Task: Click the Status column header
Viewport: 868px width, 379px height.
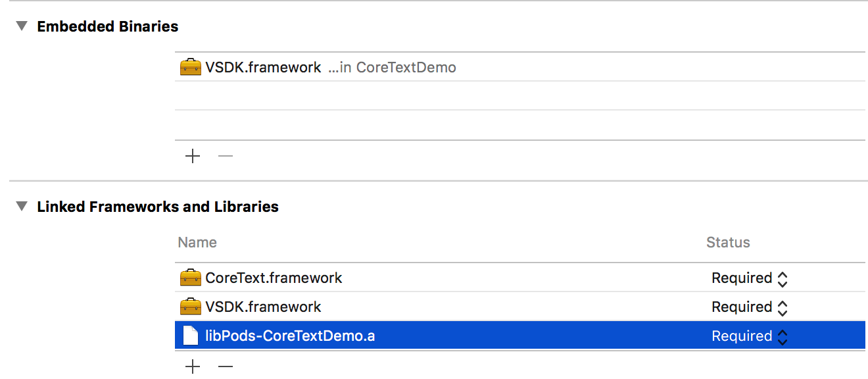Action: 728,242
